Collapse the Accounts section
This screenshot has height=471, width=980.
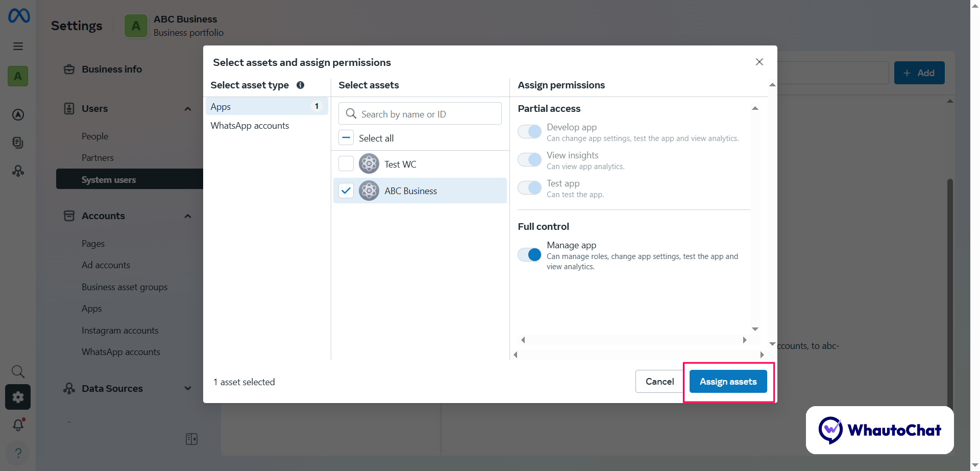point(187,216)
